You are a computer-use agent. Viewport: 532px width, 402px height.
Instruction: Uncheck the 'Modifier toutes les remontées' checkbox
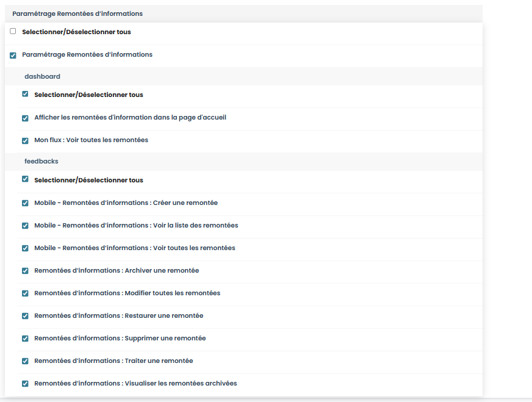25,293
